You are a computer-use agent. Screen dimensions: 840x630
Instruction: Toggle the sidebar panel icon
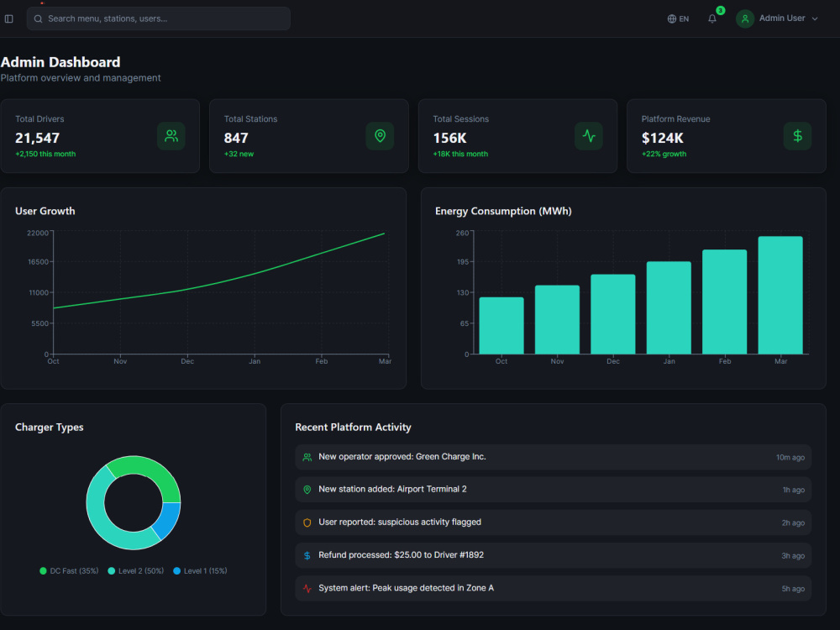click(9, 18)
